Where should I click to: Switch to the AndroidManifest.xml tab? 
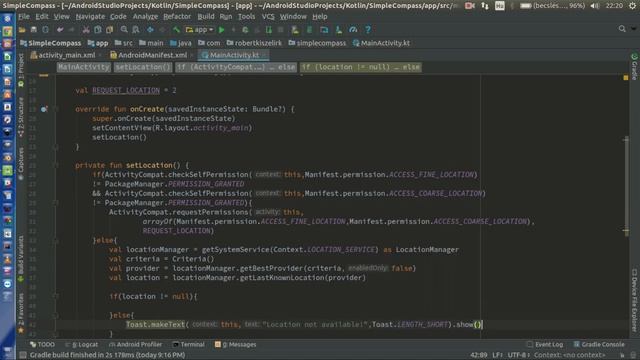pyautogui.click(x=152, y=55)
